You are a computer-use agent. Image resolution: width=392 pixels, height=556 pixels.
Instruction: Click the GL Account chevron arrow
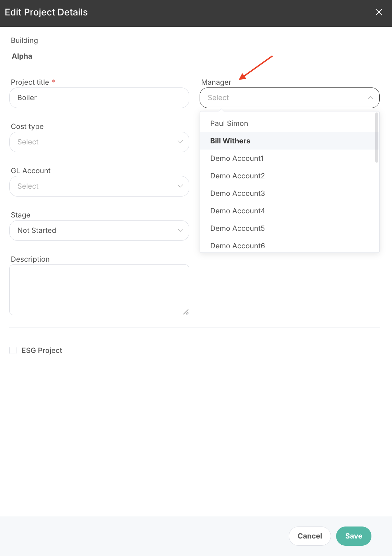tap(180, 186)
